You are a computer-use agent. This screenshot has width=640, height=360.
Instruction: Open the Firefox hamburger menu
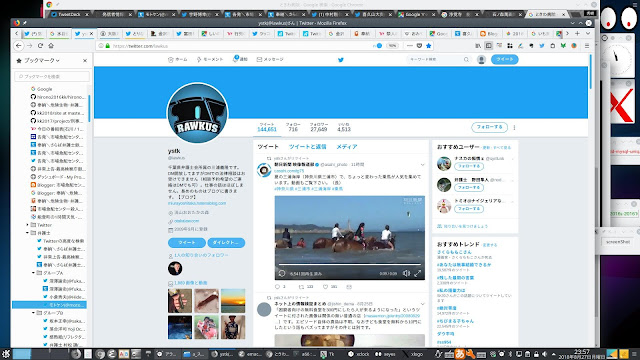(587, 46)
